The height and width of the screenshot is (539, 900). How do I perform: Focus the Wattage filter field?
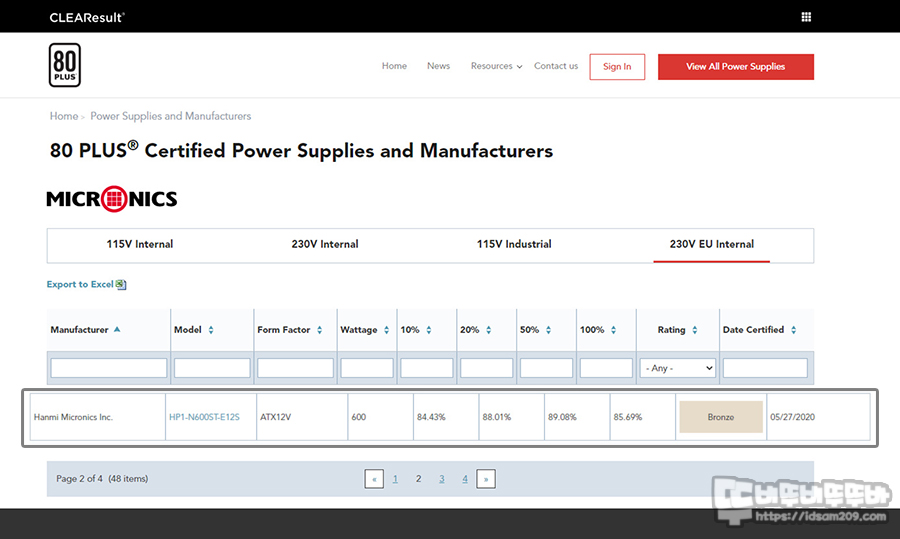pos(367,368)
